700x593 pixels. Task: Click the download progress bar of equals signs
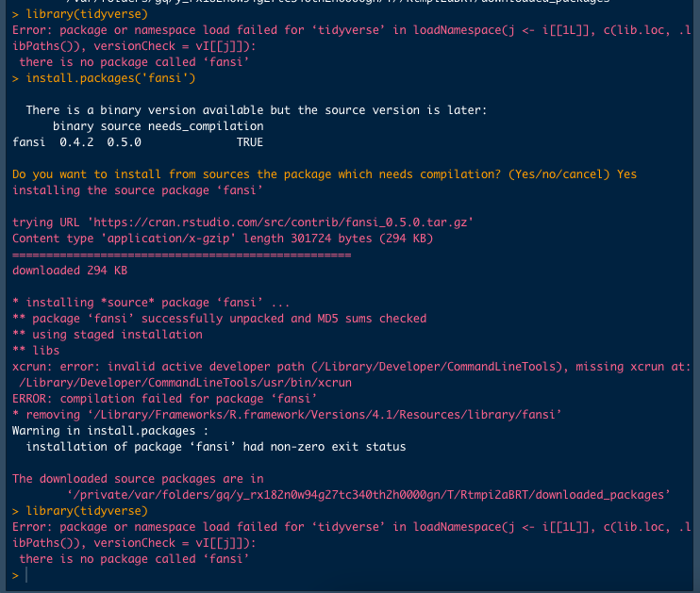(x=179, y=255)
